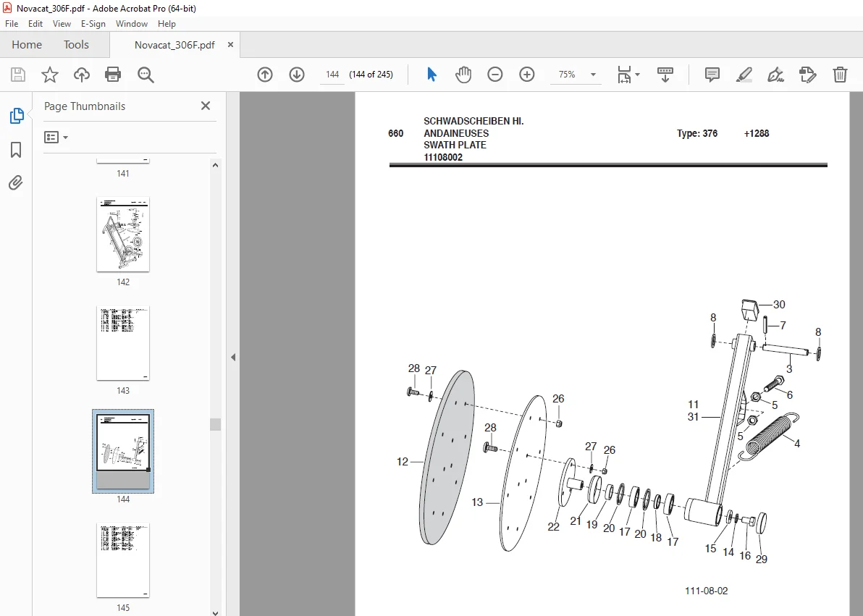
Task: Click part label 29 on diagram
Action: click(x=761, y=560)
